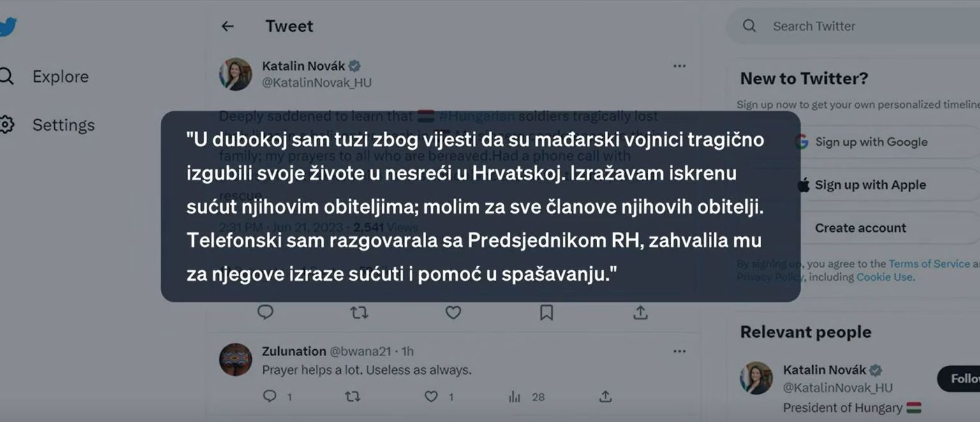The width and height of the screenshot is (980, 422).
Task: Like Zulunation's reply
Action: (x=431, y=396)
